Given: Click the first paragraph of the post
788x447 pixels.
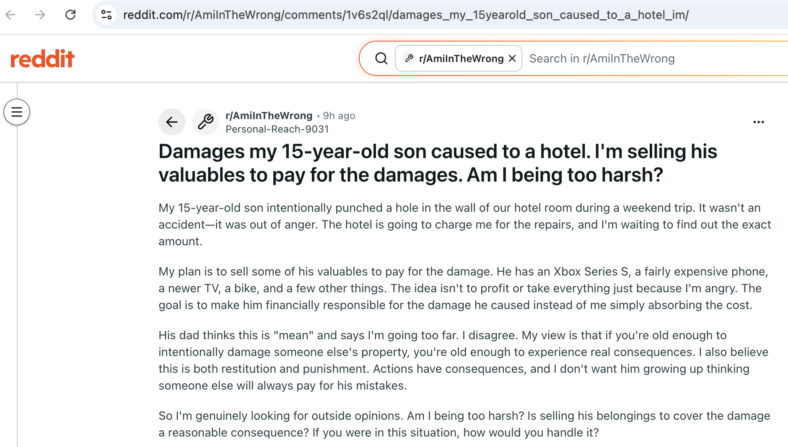Looking at the screenshot, I should click(465, 224).
